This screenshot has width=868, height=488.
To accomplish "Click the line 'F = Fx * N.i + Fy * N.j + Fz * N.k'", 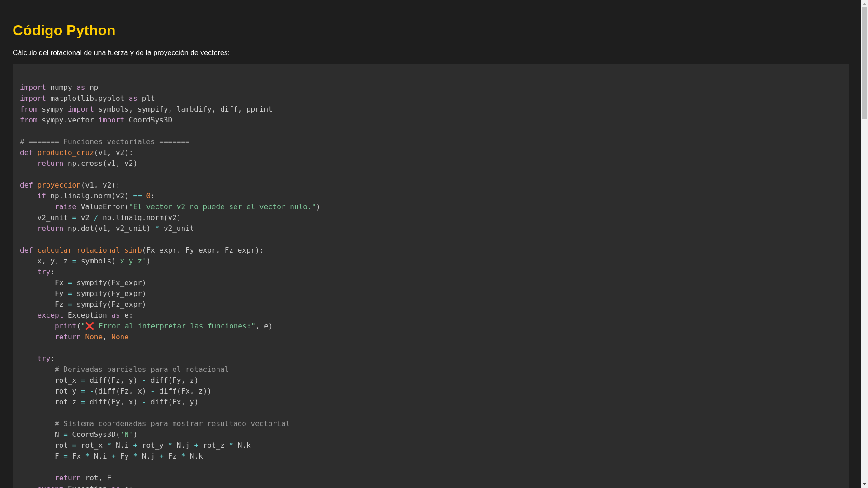I will coord(129,456).
